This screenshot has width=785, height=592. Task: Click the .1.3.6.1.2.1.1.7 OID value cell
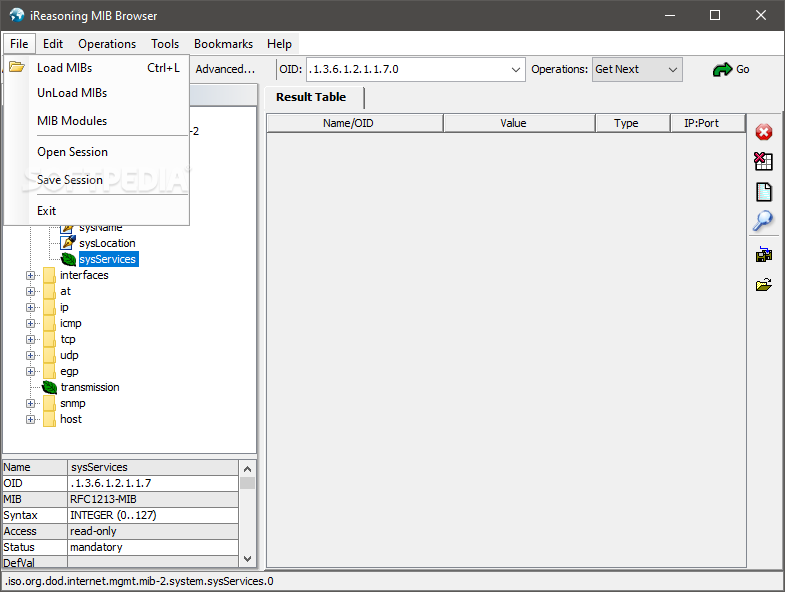(x=153, y=483)
